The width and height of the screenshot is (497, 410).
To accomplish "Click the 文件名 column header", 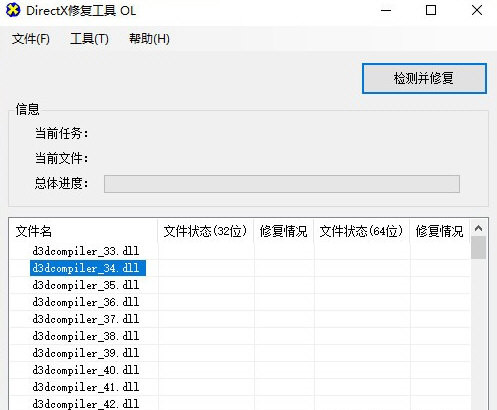I will coord(83,231).
